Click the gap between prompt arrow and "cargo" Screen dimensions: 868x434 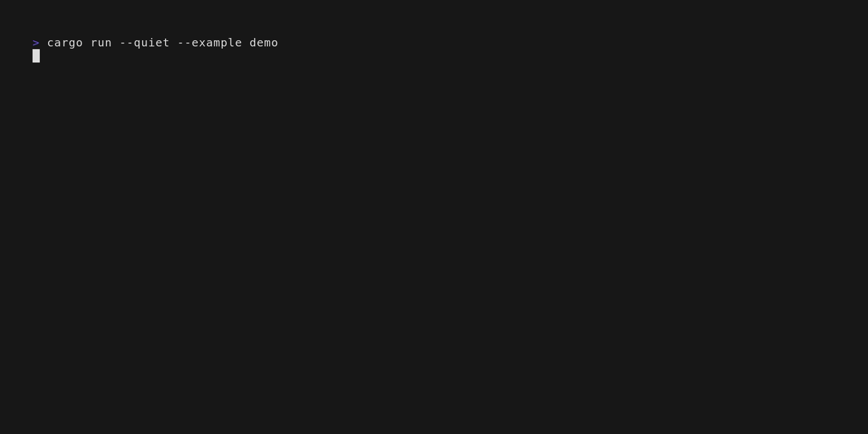point(43,43)
